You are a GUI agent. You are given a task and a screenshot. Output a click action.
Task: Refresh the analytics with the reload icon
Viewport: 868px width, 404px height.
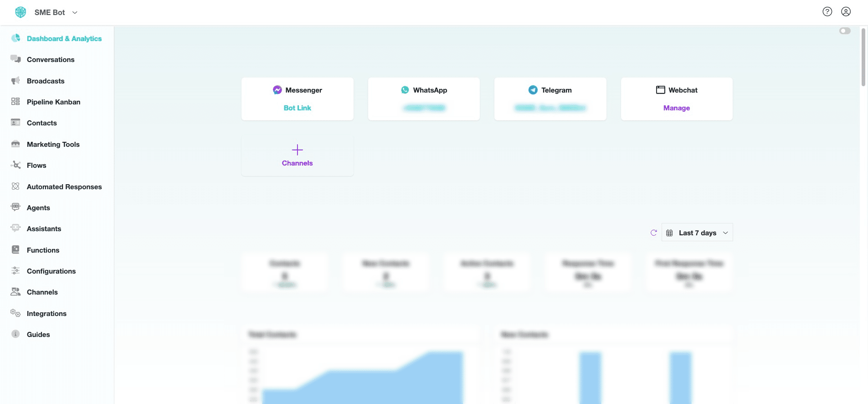[x=654, y=233]
